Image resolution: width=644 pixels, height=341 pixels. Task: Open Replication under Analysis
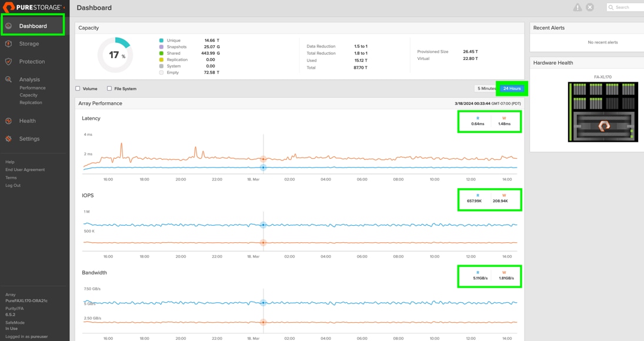pyautogui.click(x=31, y=102)
